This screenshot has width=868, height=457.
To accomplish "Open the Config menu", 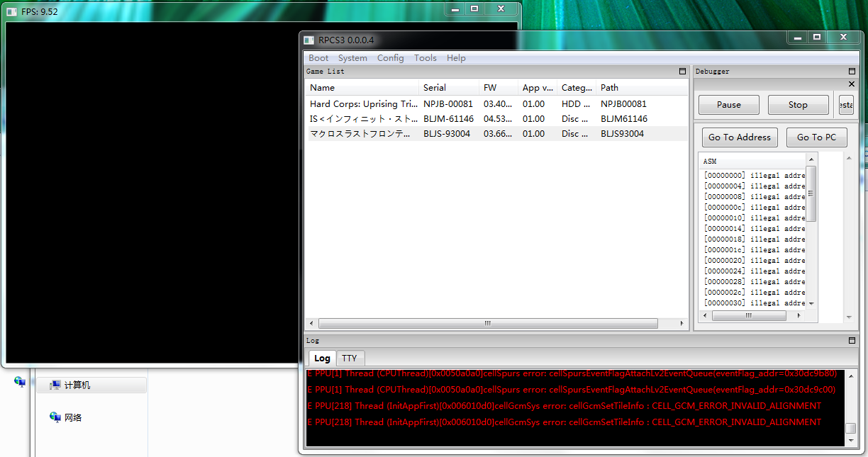I will click(390, 58).
